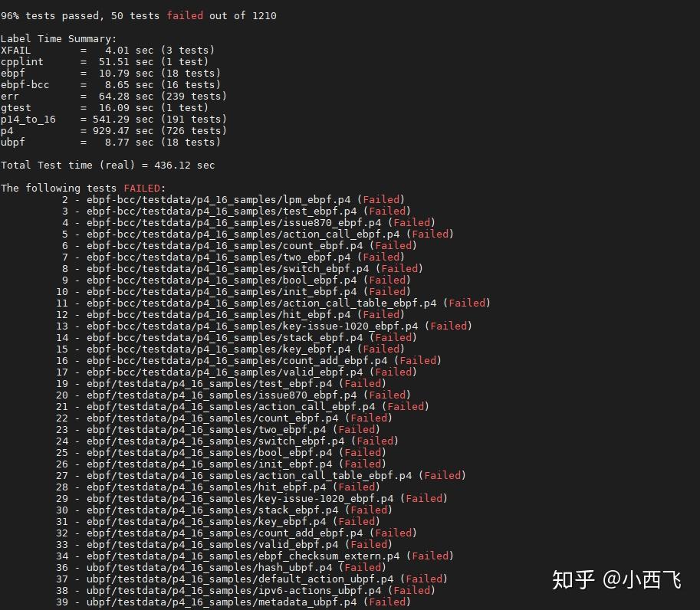
Task: Click the p4 929.47 sec row
Action: (x=113, y=131)
